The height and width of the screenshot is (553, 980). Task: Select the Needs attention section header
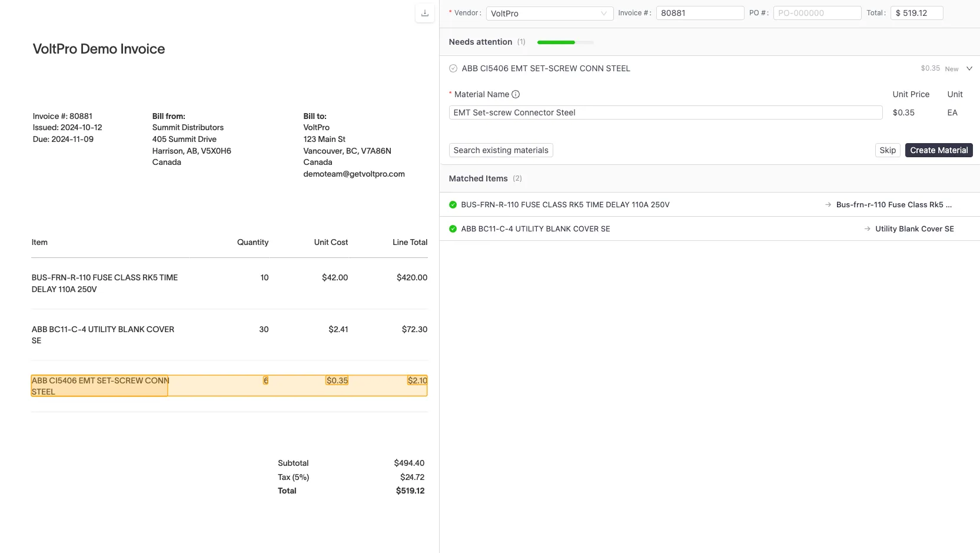point(480,42)
